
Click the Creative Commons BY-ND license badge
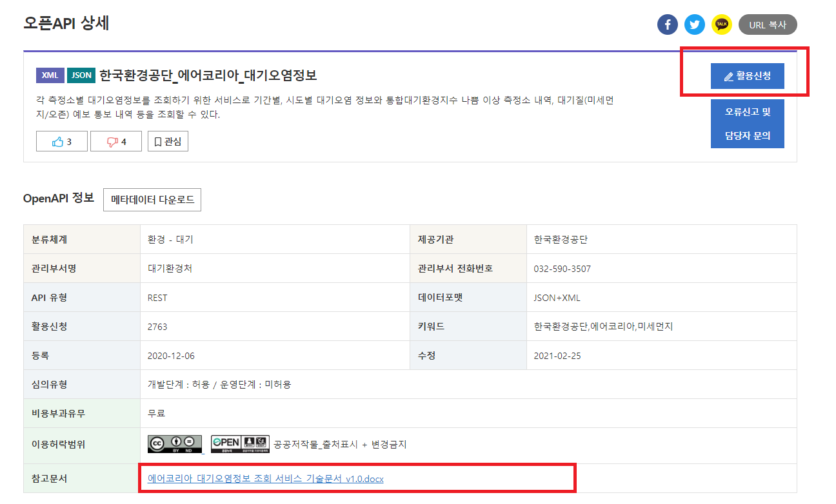coord(175,443)
